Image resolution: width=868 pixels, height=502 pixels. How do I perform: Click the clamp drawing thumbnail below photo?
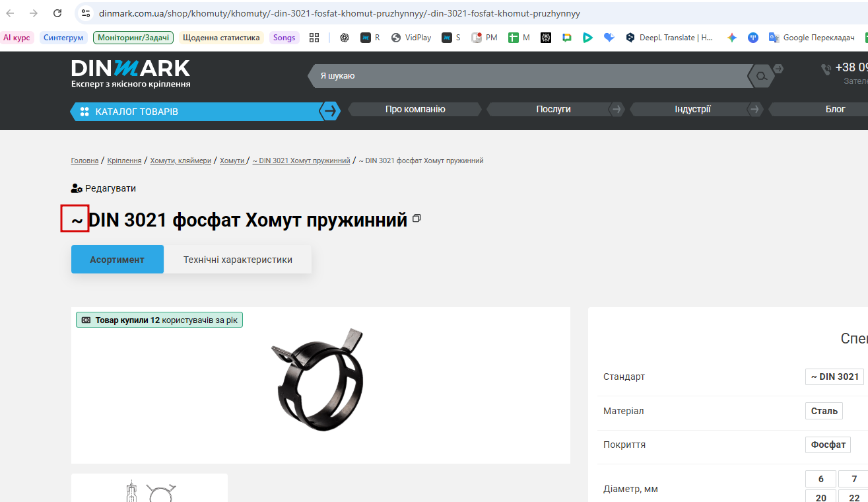coord(149,487)
